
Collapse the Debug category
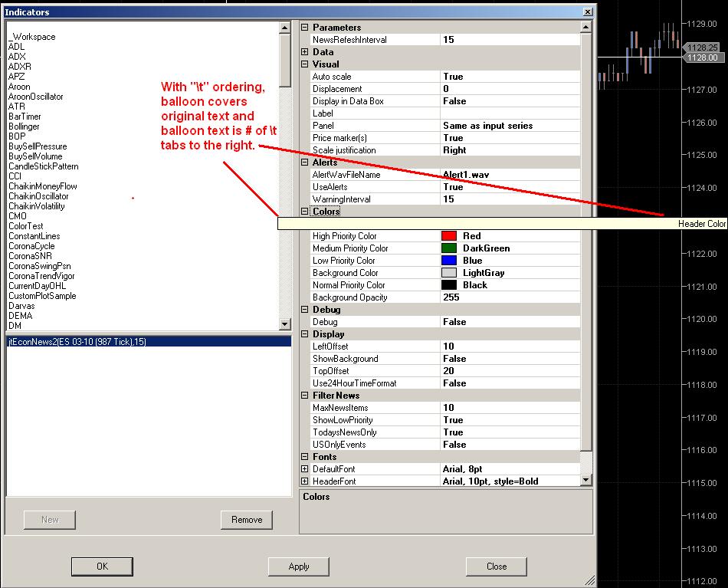tap(304, 309)
